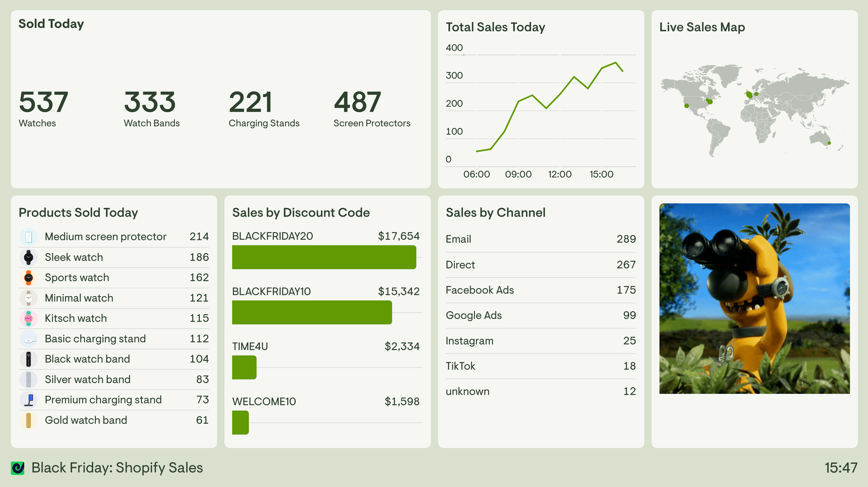Click the 537 Watches count

43,102
